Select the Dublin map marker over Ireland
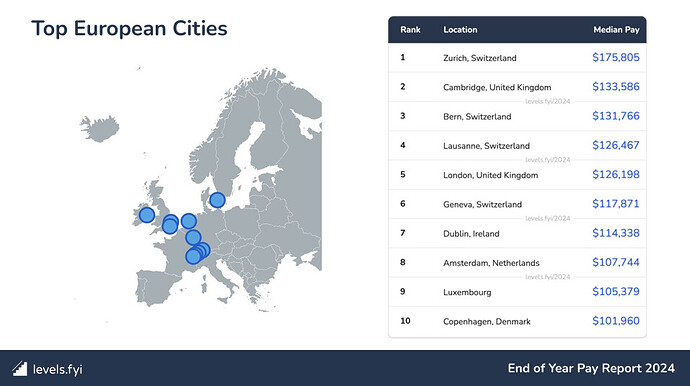 [147, 215]
